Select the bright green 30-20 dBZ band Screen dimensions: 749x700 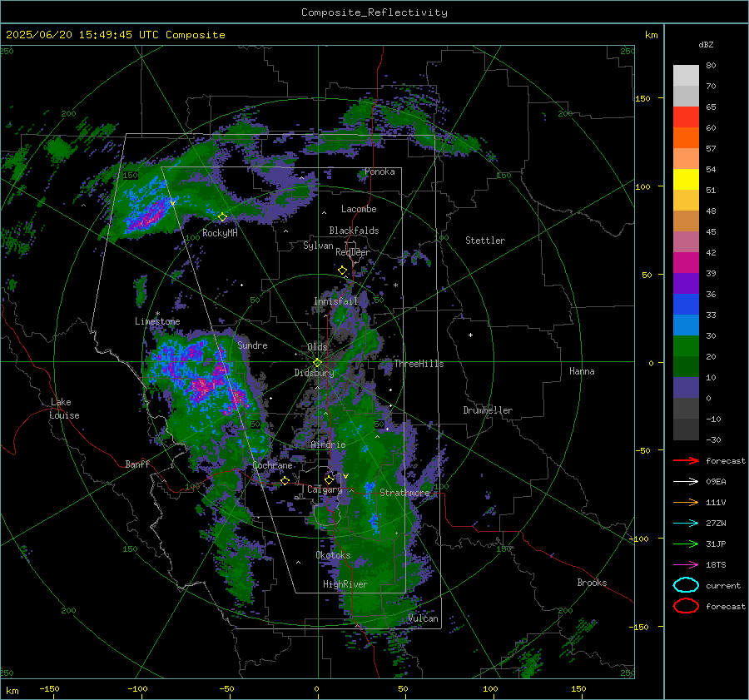point(686,346)
